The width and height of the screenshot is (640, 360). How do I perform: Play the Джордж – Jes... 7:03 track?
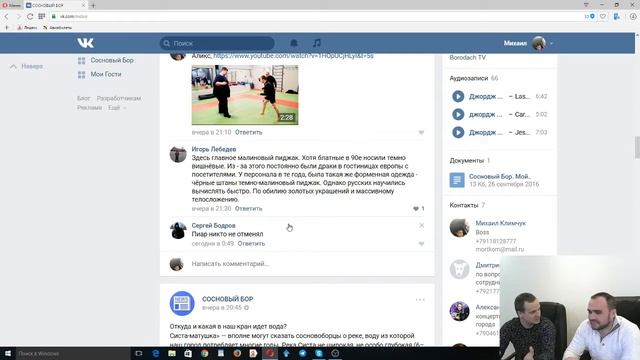coord(458,132)
